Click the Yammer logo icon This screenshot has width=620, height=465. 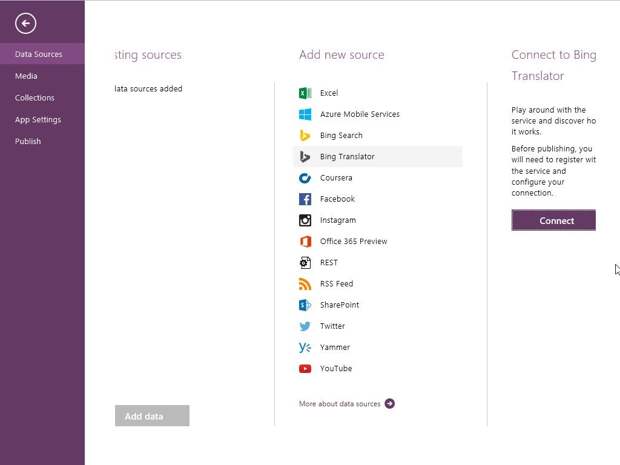(305, 347)
